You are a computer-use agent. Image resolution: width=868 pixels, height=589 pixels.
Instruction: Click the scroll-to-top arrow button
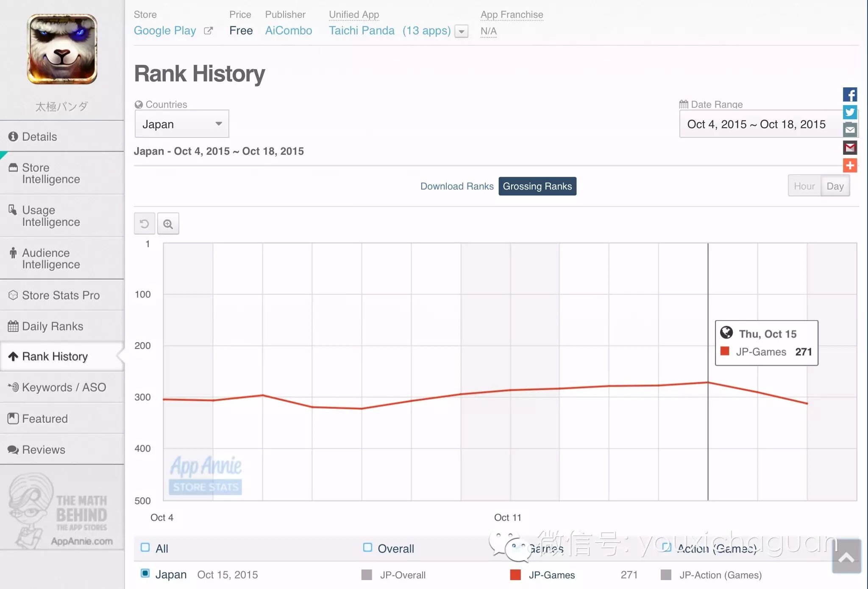(846, 557)
